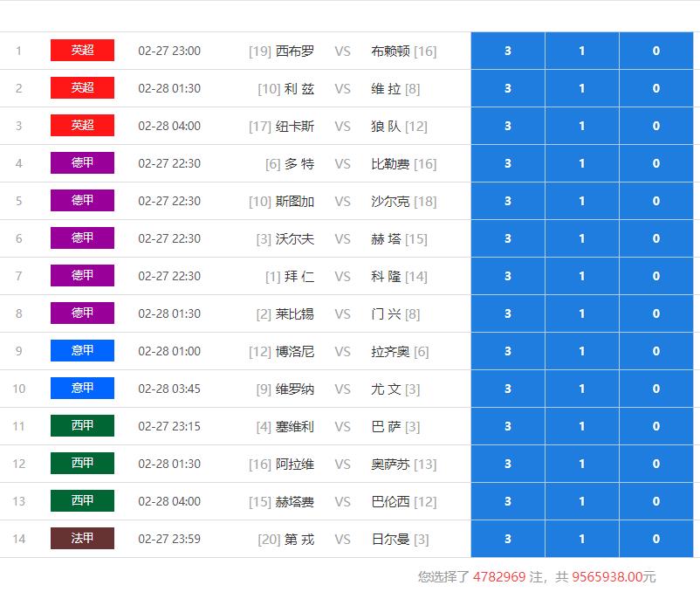
Task: Toggle the 0 option for 塞维利 vs 巴萨
Action: coord(656,426)
